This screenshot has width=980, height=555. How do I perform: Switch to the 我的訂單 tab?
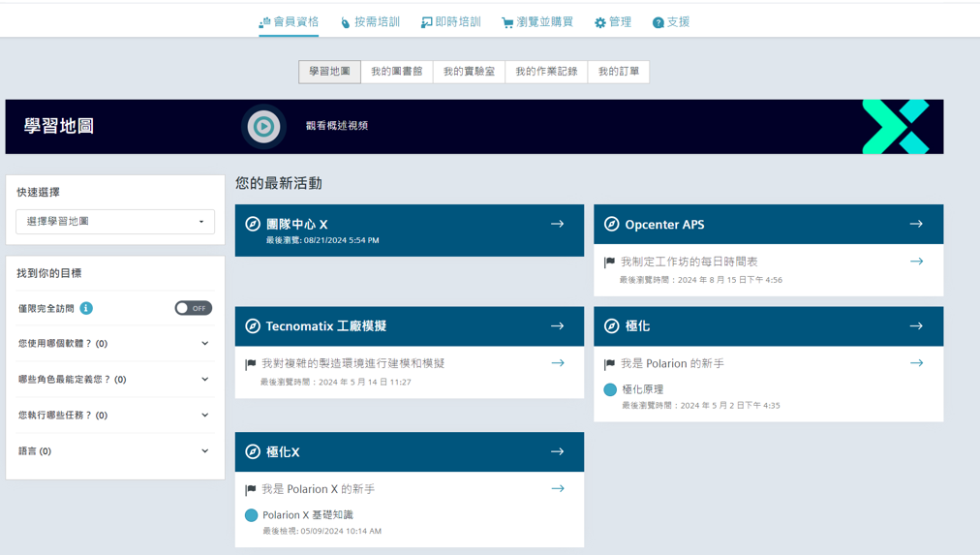(619, 72)
